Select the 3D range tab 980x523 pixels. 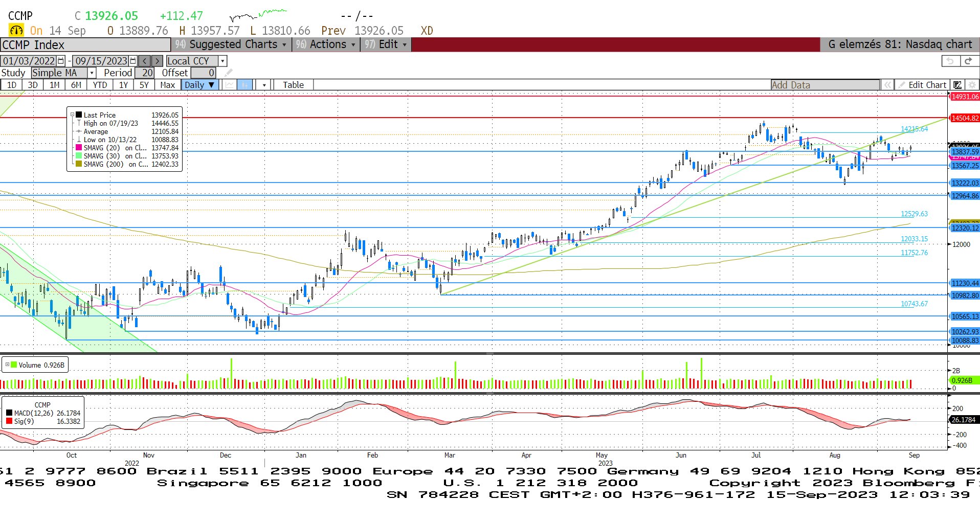[x=33, y=85]
